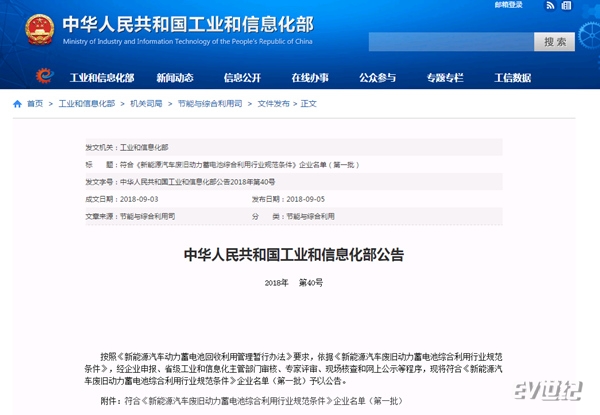Click 工业和信息化部 breadcrumb link
The width and height of the screenshot is (600, 415).
point(87,104)
